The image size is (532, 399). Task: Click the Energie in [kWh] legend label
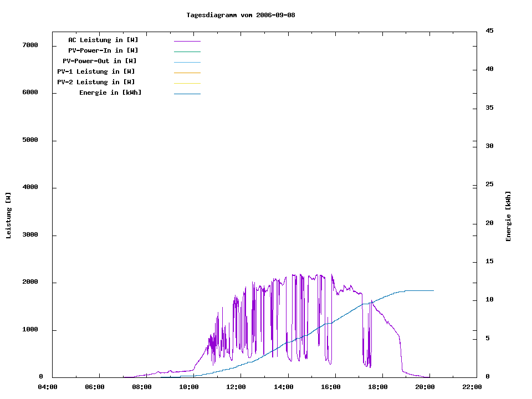click(110, 93)
